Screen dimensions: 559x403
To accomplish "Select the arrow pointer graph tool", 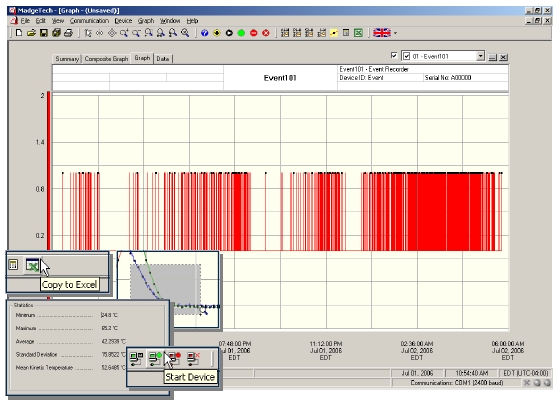I will (88, 33).
